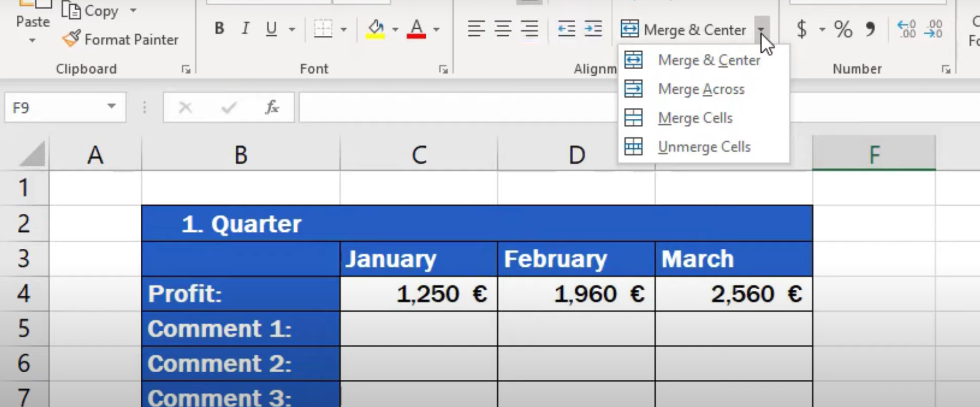Open Borders dropdown arrow

pos(343,29)
